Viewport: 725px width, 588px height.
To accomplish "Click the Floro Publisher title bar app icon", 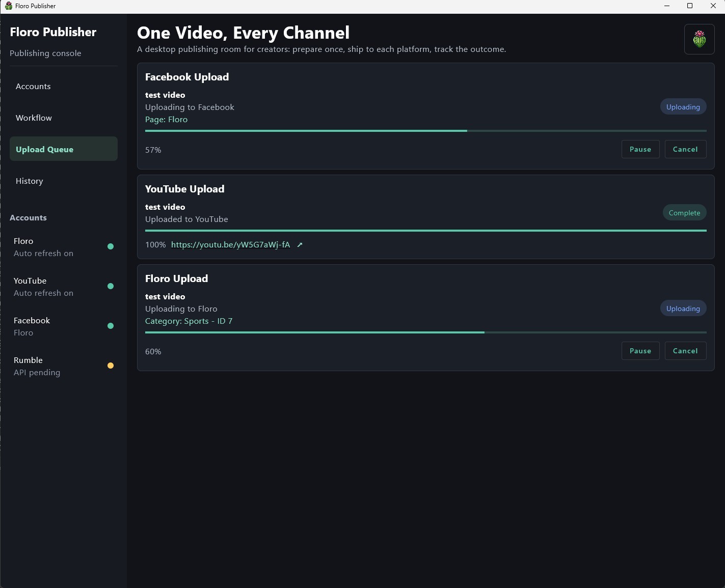I will 8,6.
